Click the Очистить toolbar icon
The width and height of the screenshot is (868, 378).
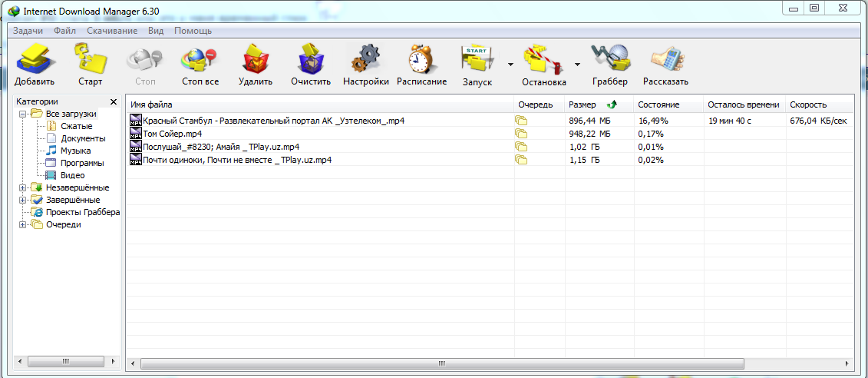click(x=311, y=59)
